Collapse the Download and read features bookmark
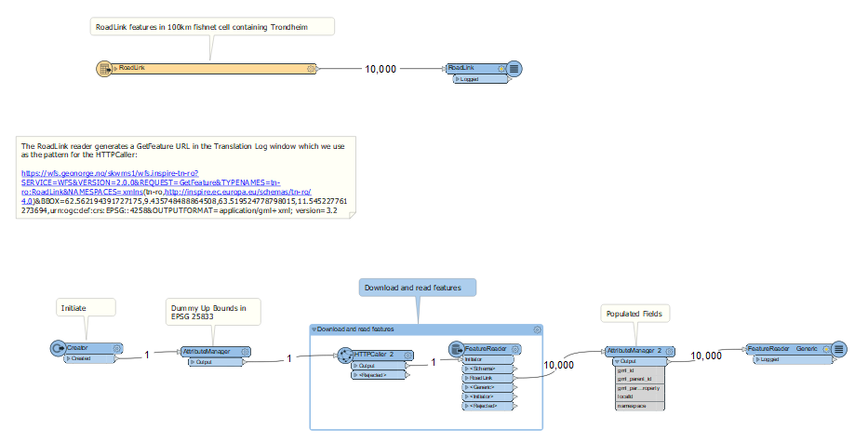 (x=314, y=329)
